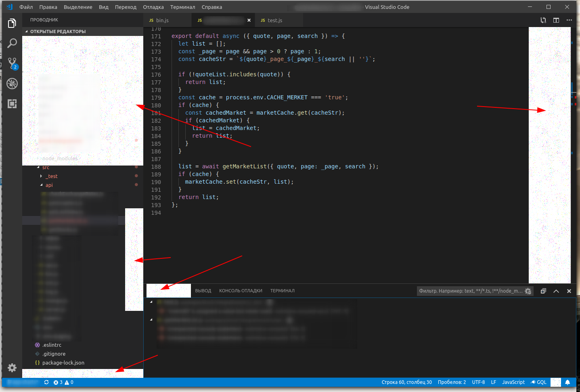Open the Manage gear in activity bar
Screen dimensions: 580x392
click(x=12, y=368)
